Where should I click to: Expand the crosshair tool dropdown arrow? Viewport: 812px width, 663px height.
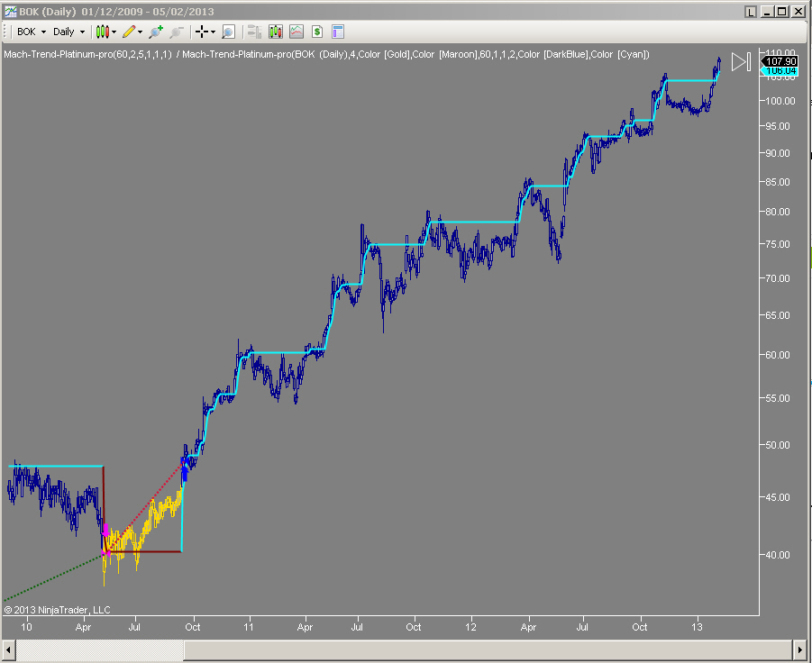coord(213,32)
